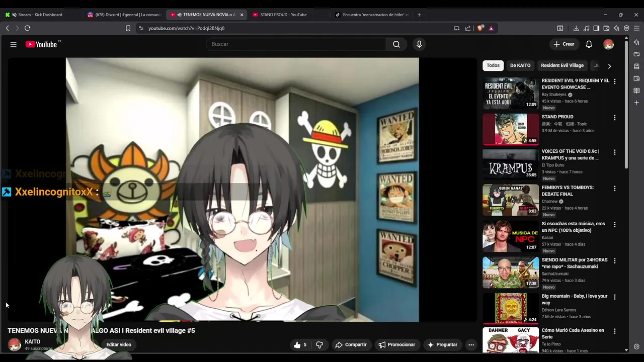Open Brave Talk camera in sidebar
Viewport: 644px width, 362px height.
(636, 54)
